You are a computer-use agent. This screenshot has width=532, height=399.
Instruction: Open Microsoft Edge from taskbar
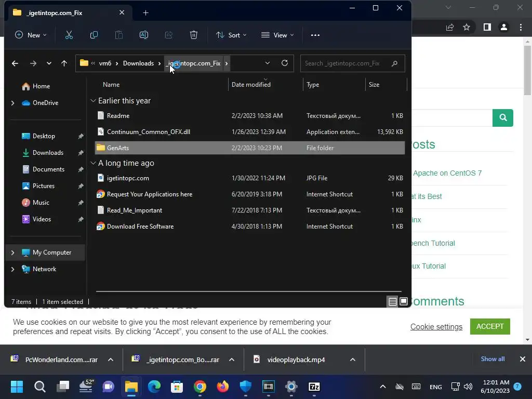point(154,387)
